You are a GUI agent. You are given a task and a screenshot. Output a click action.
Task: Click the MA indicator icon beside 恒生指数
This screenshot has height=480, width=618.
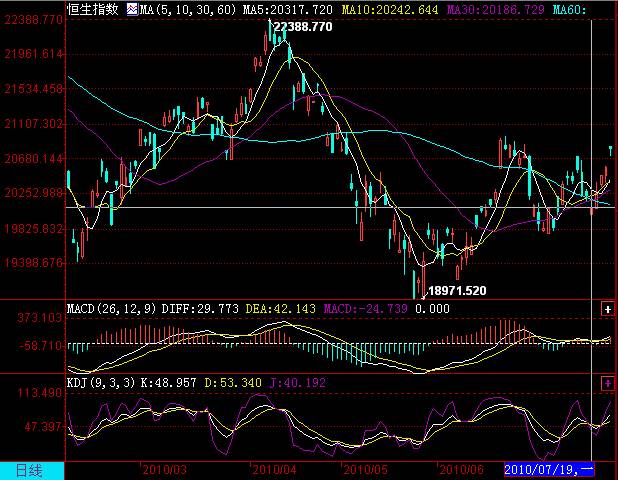pos(132,9)
